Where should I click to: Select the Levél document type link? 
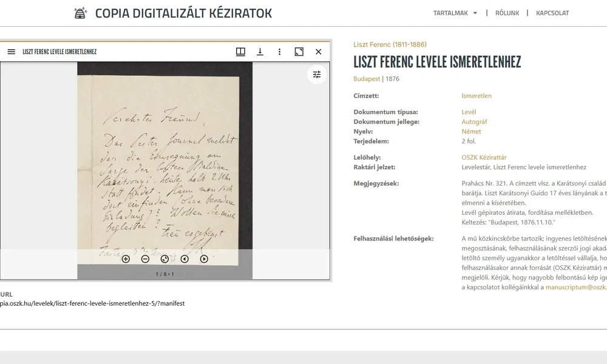point(469,112)
